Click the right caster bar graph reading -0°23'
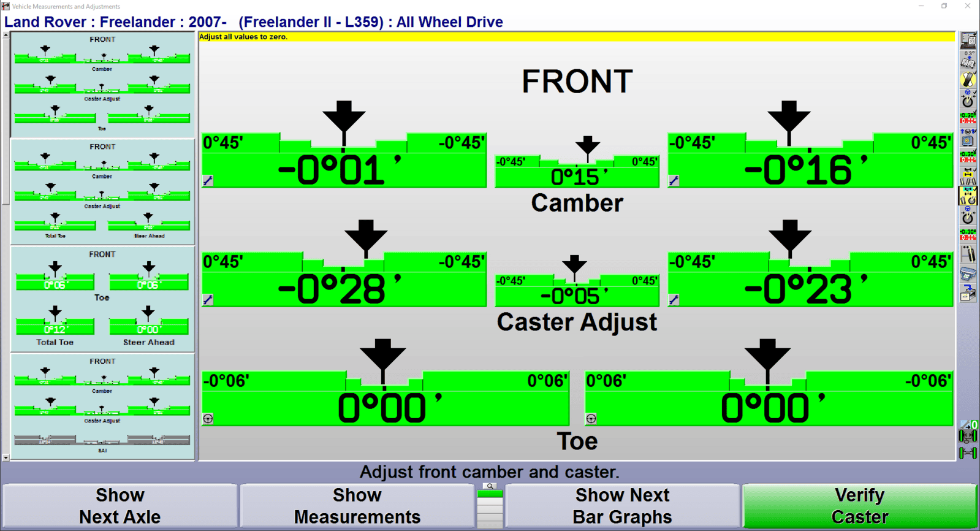 pos(810,278)
